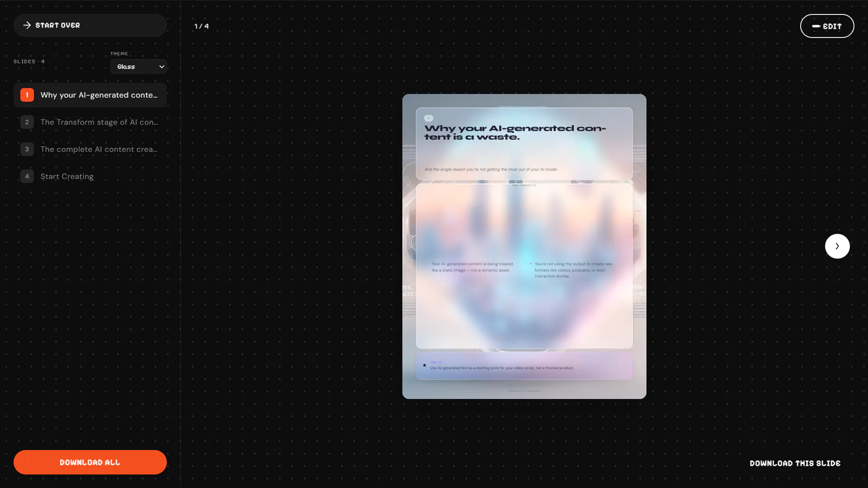
Task: Click the Pro Tip text box on slide
Action: [x=524, y=366]
